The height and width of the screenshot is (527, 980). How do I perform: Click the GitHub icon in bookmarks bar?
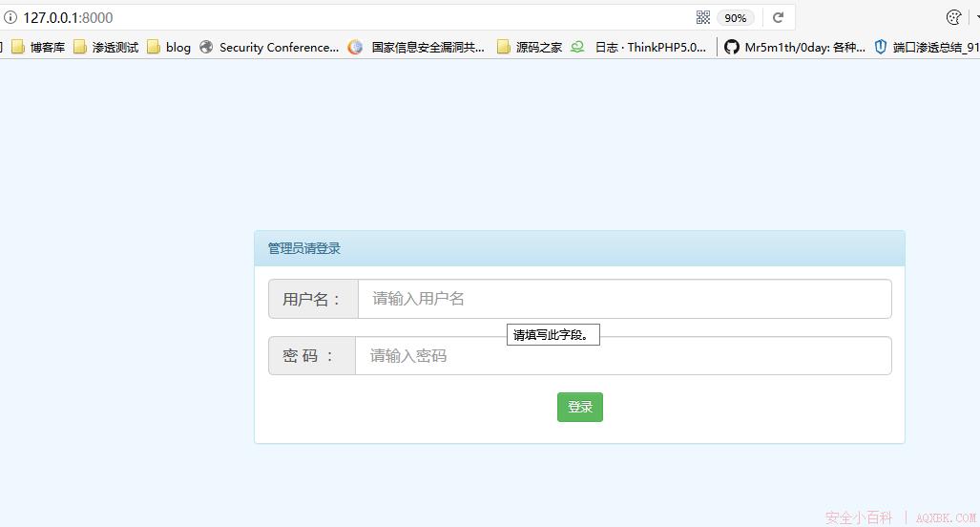[731, 47]
